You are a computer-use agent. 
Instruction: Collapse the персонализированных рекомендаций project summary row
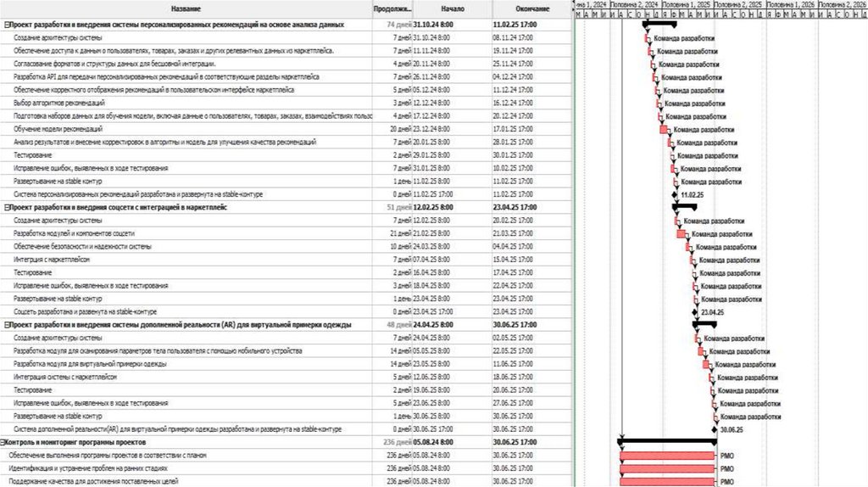(7, 25)
